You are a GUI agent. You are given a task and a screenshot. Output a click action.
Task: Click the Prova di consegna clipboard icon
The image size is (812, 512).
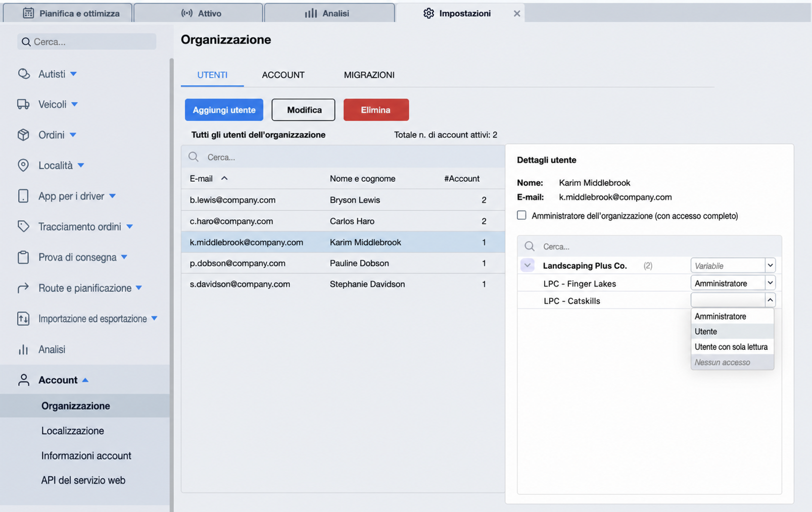(x=23, y=257)
